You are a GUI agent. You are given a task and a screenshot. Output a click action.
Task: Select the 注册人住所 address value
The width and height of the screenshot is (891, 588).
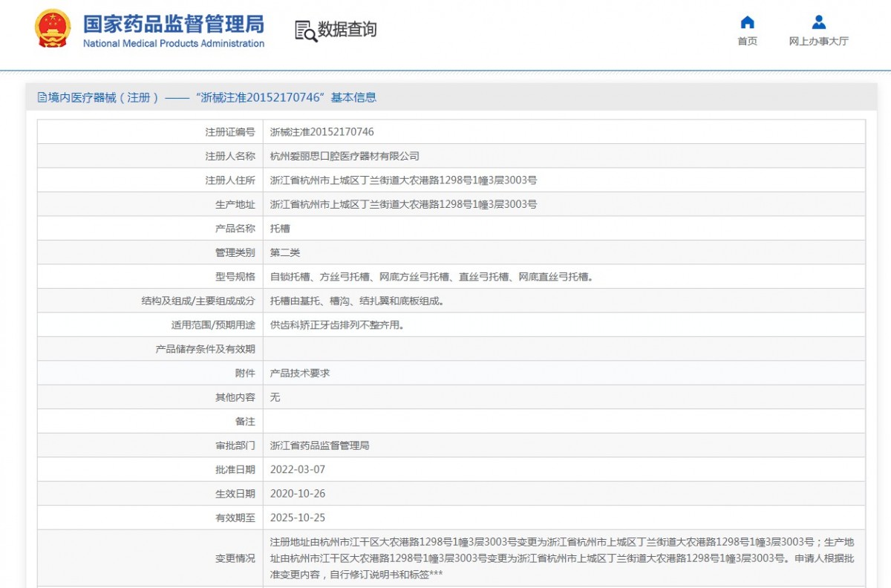coord(403,180)
